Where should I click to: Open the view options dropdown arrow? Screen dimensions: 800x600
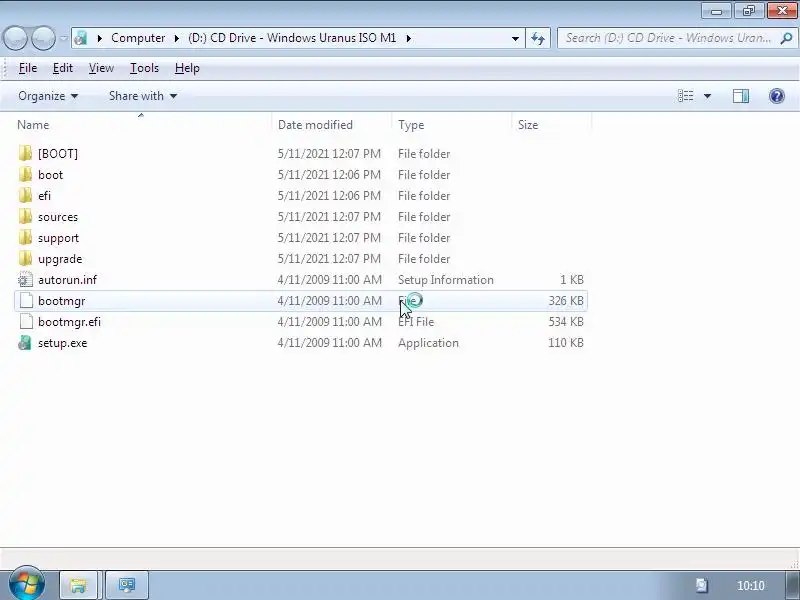(x=707, y=96)
